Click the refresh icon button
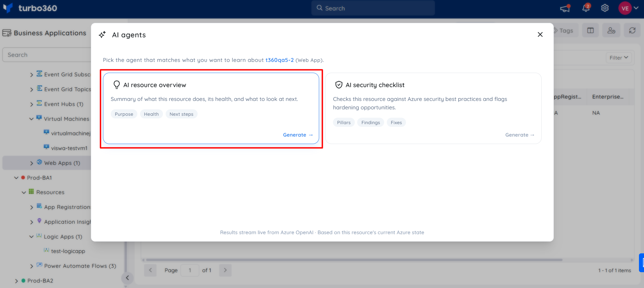 (632, 31)
